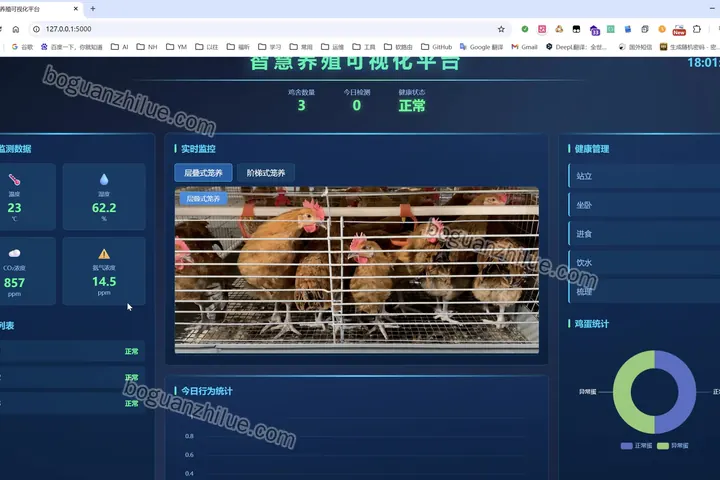Viewport: 720px width, 480px height.
Task: Open the Gmail bookmark
Action: coord(524,47)
